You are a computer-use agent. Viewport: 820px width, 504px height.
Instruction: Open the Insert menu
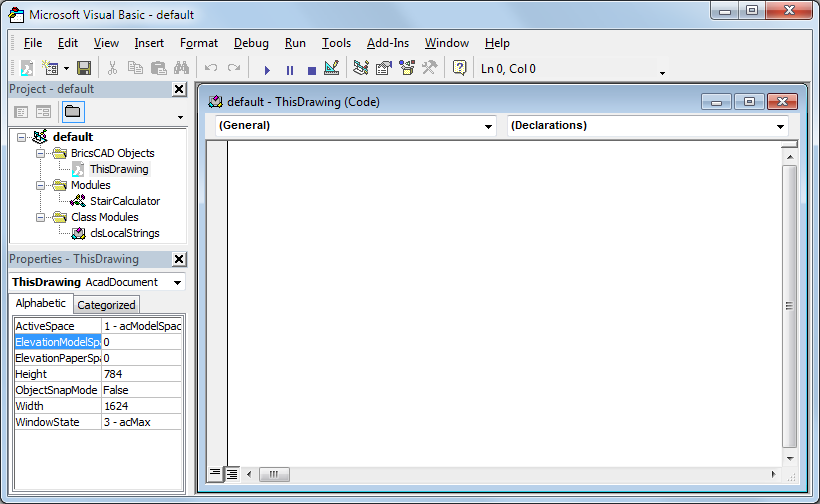point(149,43)
